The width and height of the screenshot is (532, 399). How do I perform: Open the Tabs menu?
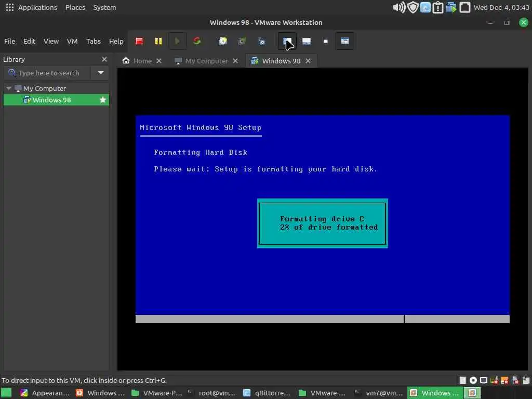[94, 41]
